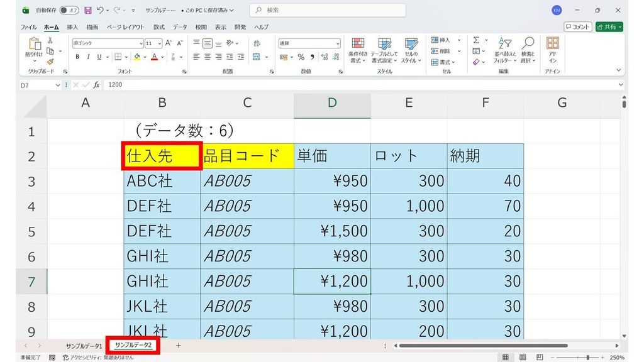
Task: Switch to the データ ribbon tab
Action: 181,27
